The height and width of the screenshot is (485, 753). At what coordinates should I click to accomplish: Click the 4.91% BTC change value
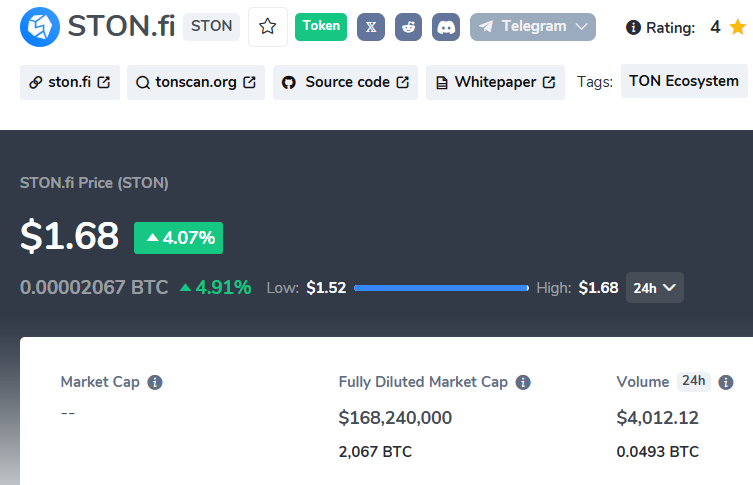(216, 288)
